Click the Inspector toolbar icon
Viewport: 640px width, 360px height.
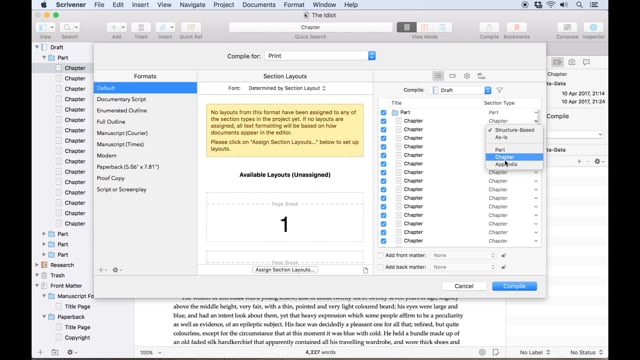pos(593,27)
